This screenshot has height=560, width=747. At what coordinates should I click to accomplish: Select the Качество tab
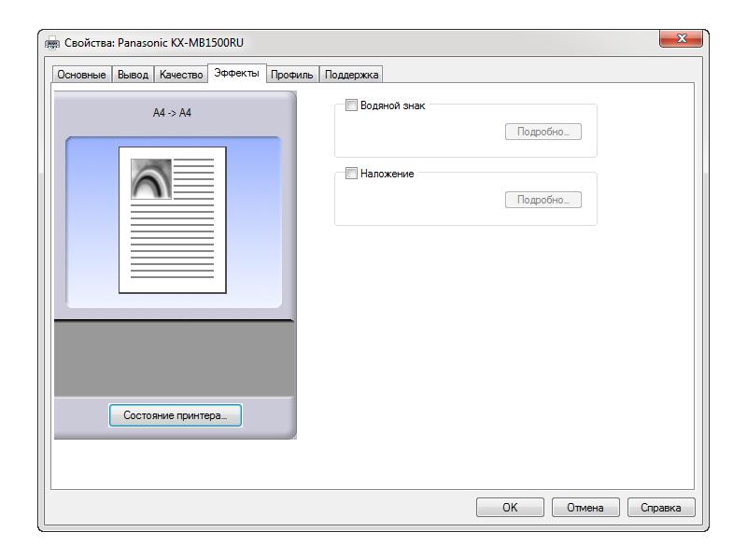click(x=181, y=75)
